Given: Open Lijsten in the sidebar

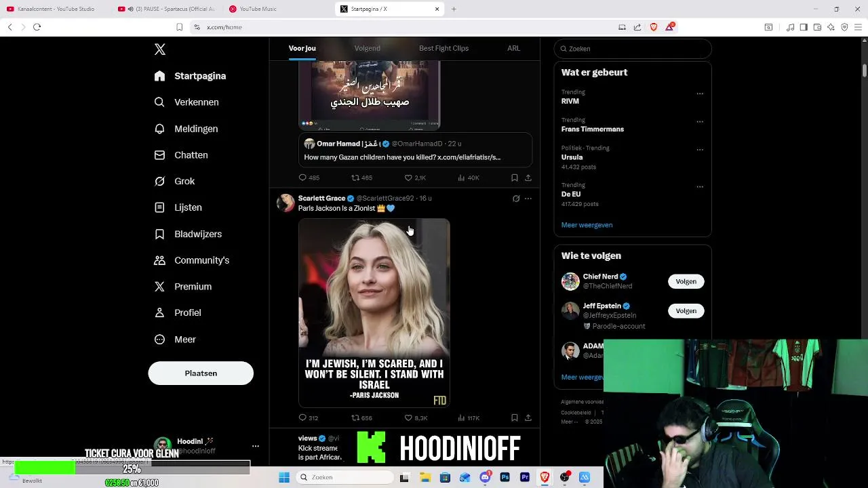Looking at the screenshot, I should pos(178,207).
